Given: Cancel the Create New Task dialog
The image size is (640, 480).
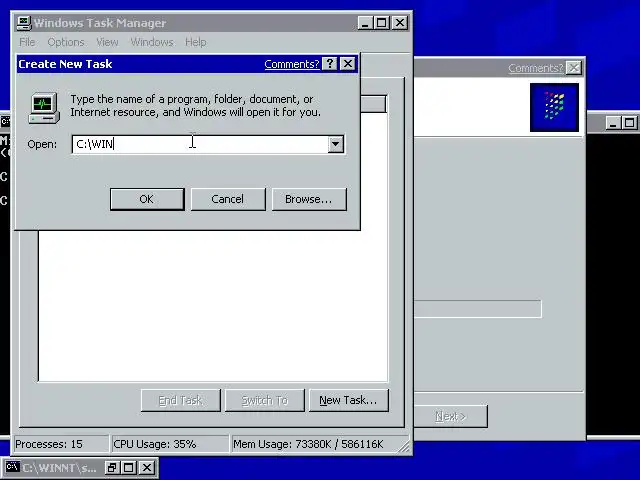Looking at the screenshot, I should (228, 199).
